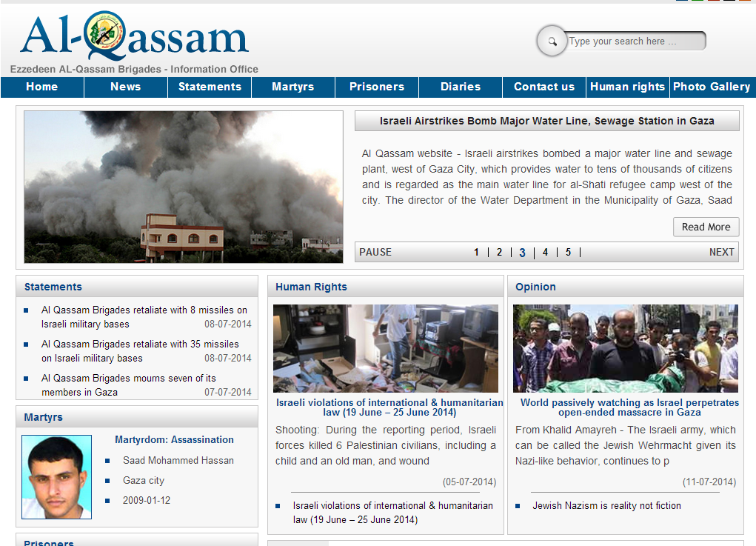Screen dimensions: 756x546
Task: Jump to slide 5
Action: [x=569, y=253]
